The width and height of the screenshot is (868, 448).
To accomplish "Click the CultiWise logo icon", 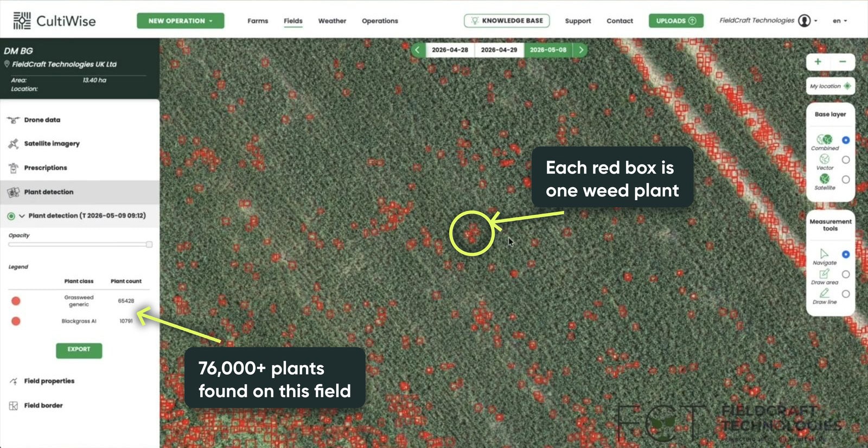I will coord(22,21).
